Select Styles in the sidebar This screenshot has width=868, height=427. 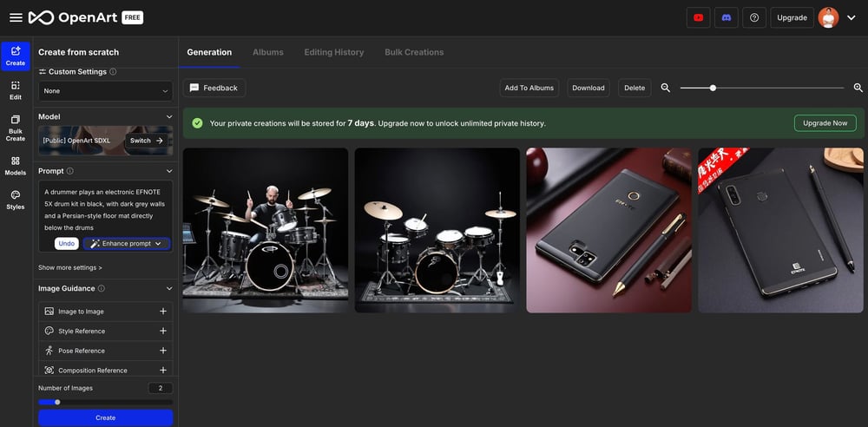16,200
